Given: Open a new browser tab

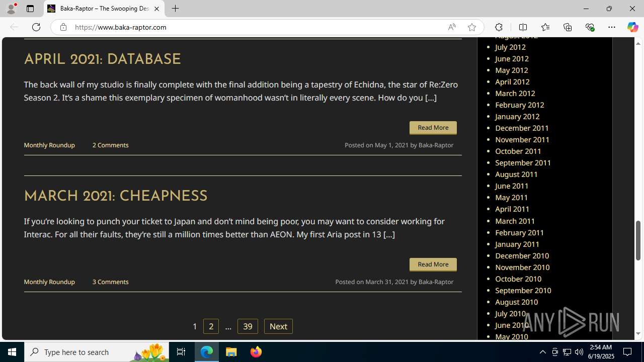Looking at the screenshot, I should pos(175,9).
